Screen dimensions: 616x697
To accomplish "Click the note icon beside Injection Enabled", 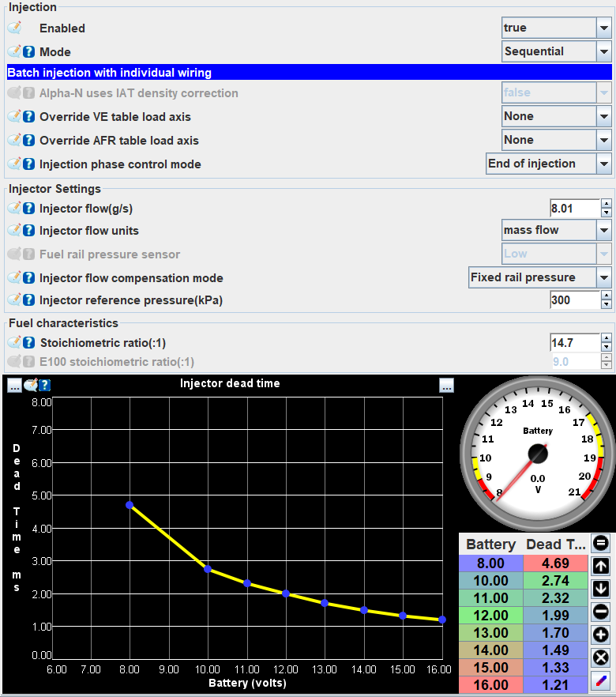I will (x=14, y=28).
